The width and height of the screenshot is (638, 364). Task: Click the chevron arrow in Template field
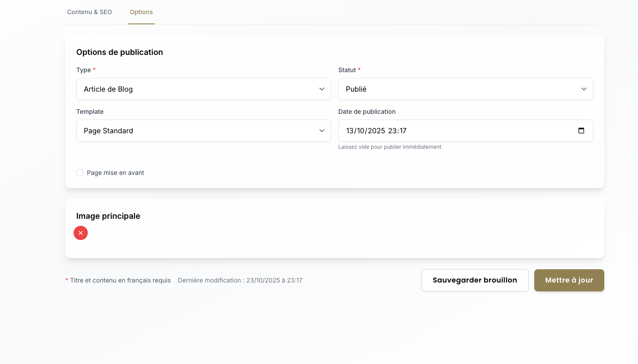(x=322, y=131)
